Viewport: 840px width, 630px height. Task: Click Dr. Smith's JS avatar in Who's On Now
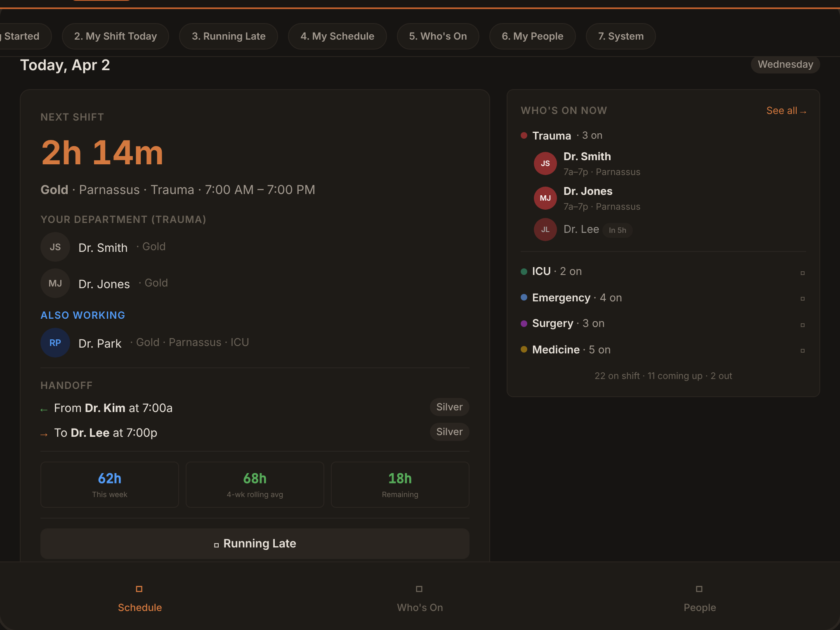(545, 163)
